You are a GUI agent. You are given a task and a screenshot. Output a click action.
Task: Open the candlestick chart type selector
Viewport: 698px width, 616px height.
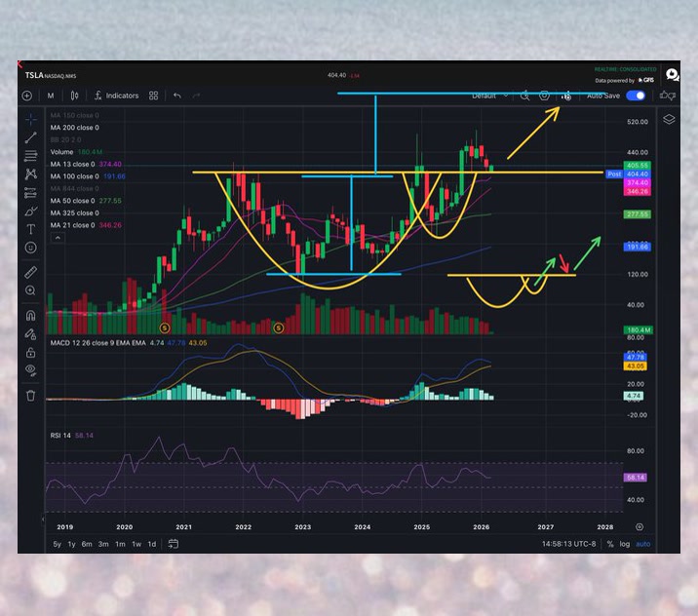[x=74, y=96]
